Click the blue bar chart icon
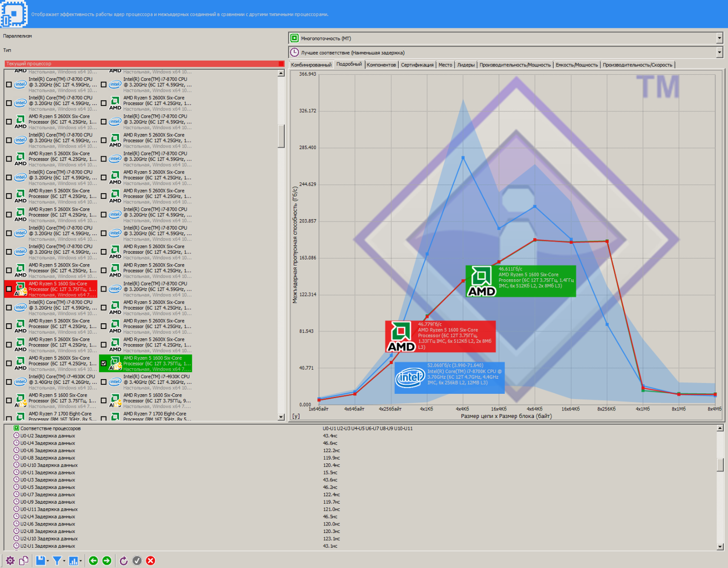The image size is (728, 568). coord(73,561)
